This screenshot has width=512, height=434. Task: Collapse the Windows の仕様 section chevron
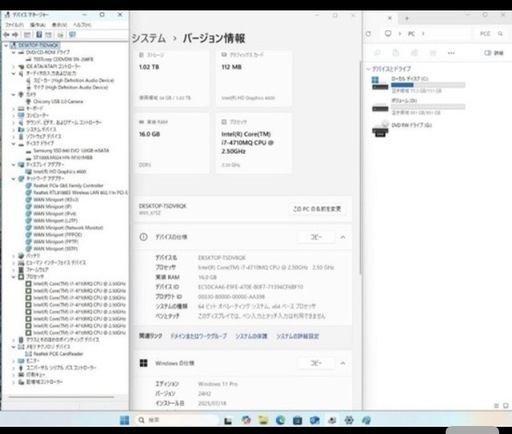tap(343, 363)
